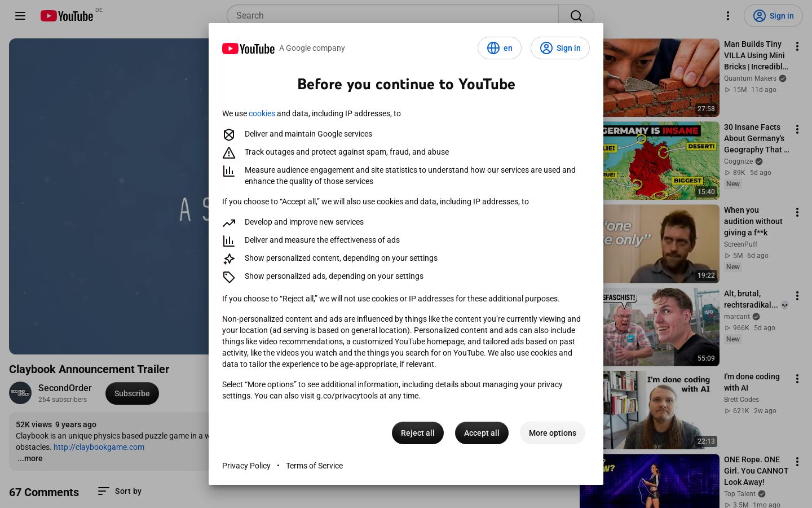Viewport: 812px width, 508px height.
Task: Open the ScreenPuff channel
Action: (x=741, y=244)
